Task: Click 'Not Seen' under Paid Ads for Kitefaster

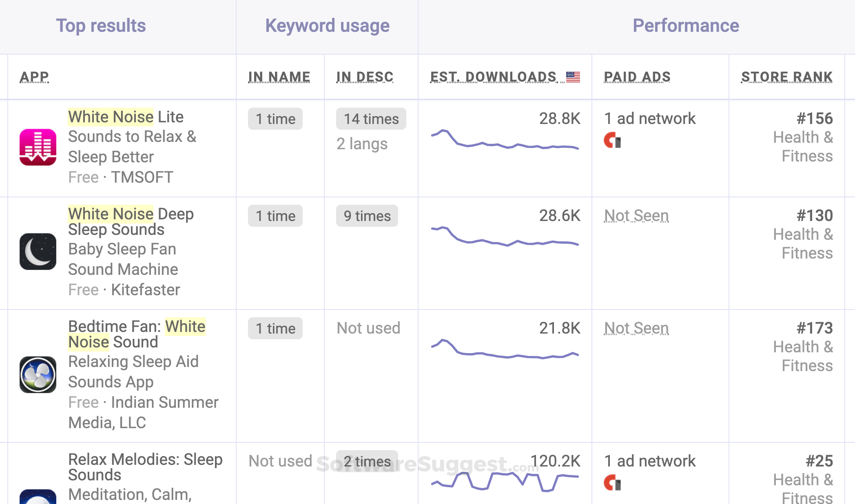Action: [636, 215]
